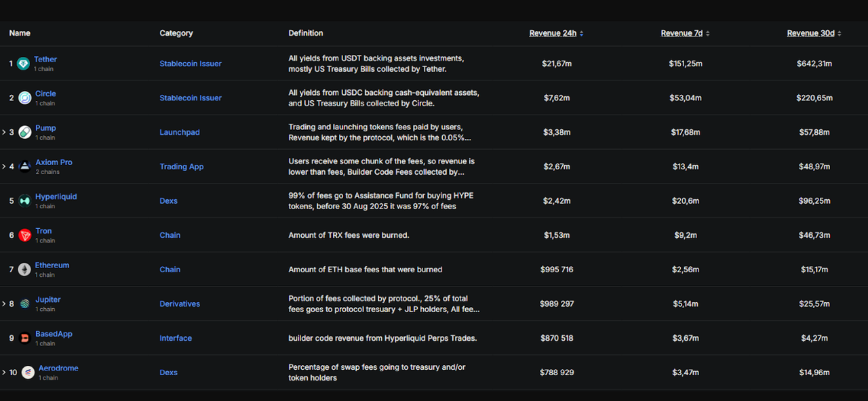
Task: Click the Pump logo icon
Action: click(x=24, y=132)
